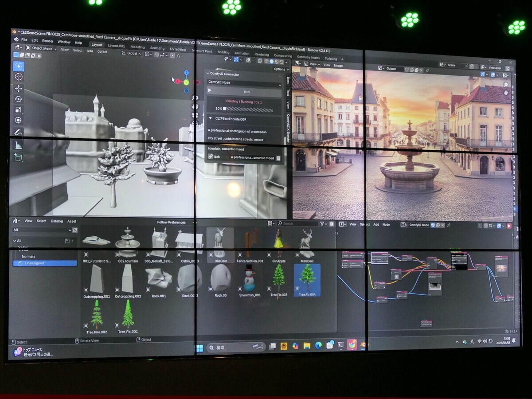Screen dimensions: 532x399
Task: Pin the Output image in image editor
Action: point(427,70)
